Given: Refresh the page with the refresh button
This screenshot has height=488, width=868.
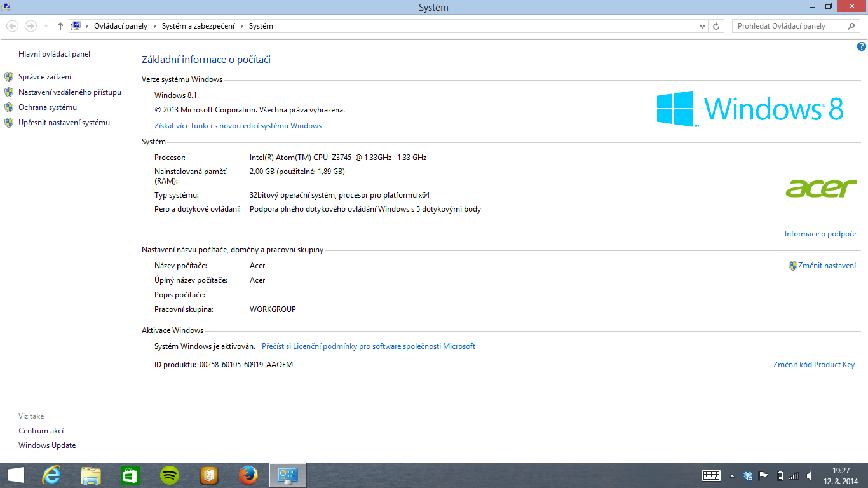Looking at the screenshot, I should click(x=717, y=26).
